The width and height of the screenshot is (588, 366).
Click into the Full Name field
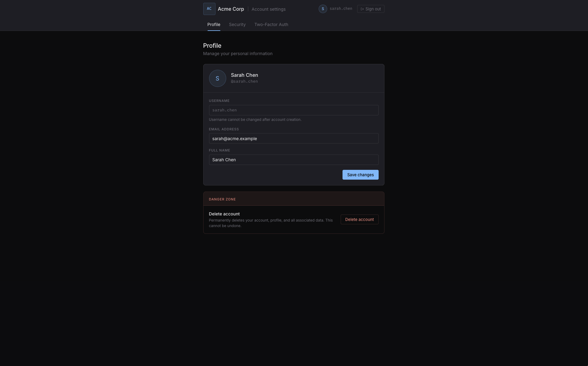pyautogui.click(x=294, y=160)
